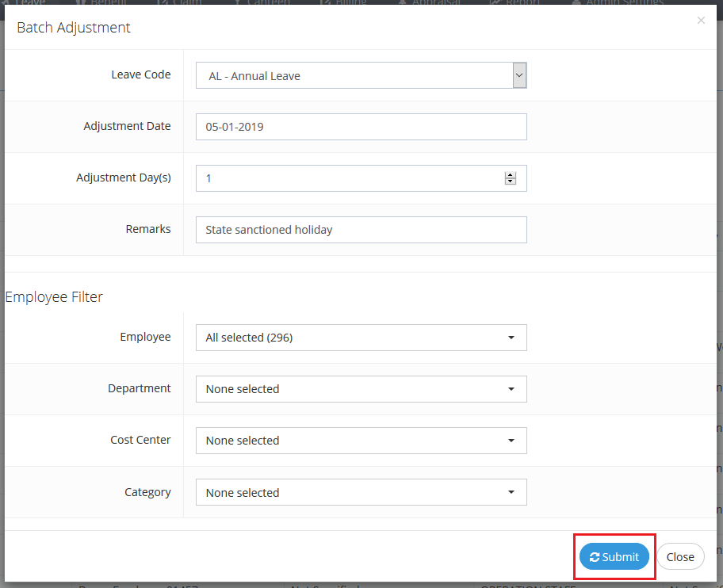723x588 pixels.
Task: Click the Employee label
Action: coord(145,337)
